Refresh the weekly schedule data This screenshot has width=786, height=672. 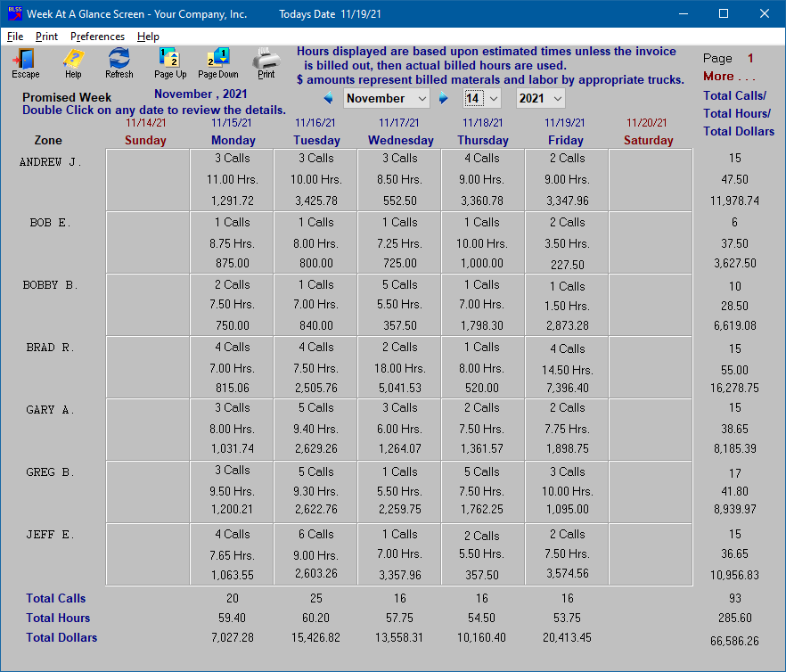(x=119, y=62)
